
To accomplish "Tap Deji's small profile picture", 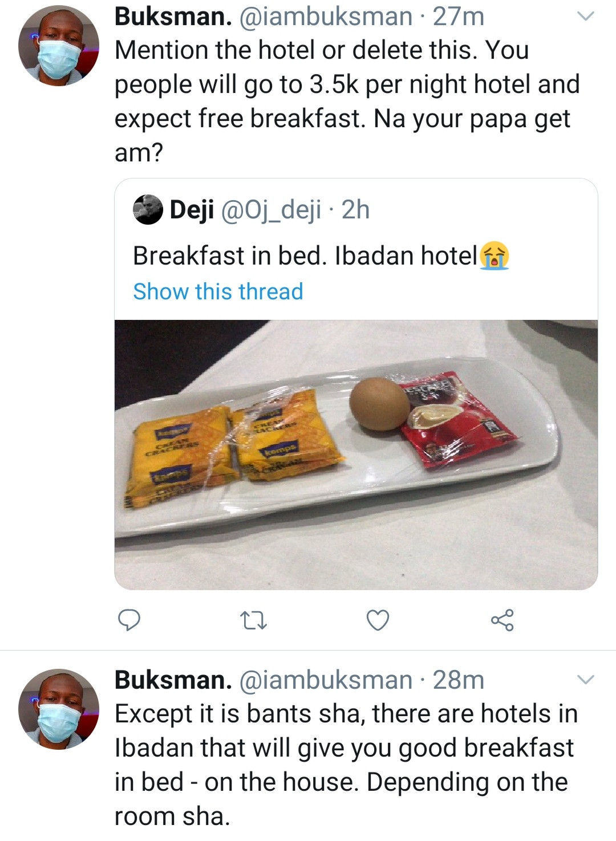I will pos(148,210).
